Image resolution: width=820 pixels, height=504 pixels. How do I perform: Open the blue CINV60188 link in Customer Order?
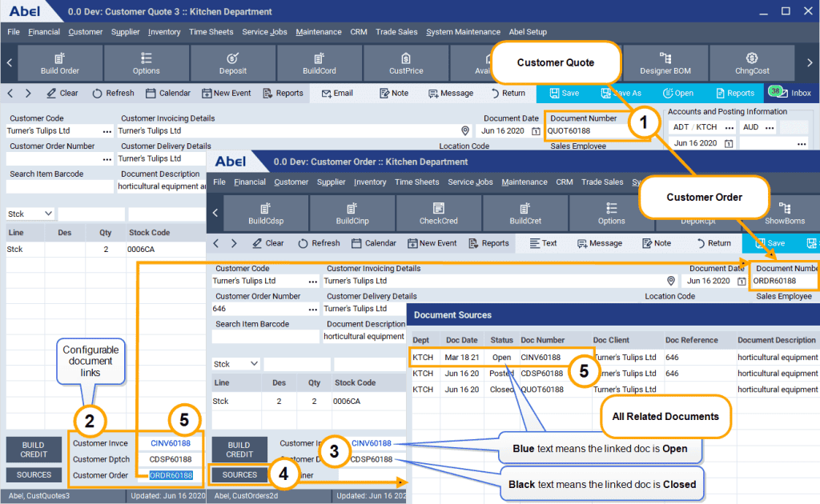pos(372,443)
